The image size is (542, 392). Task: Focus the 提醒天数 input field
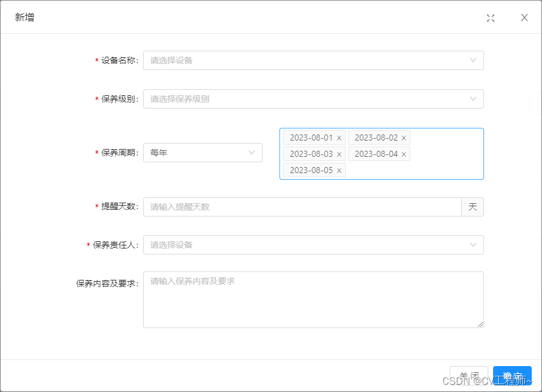tap(302, 207)
